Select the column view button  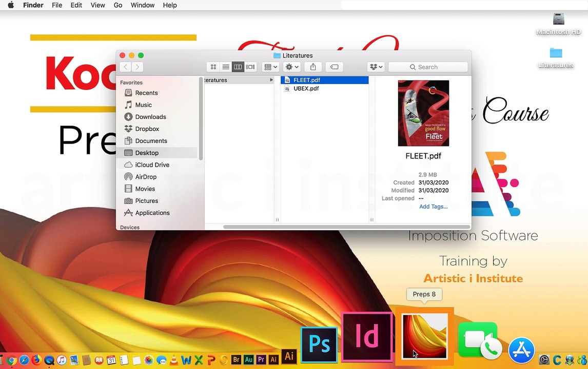(238, 67)
